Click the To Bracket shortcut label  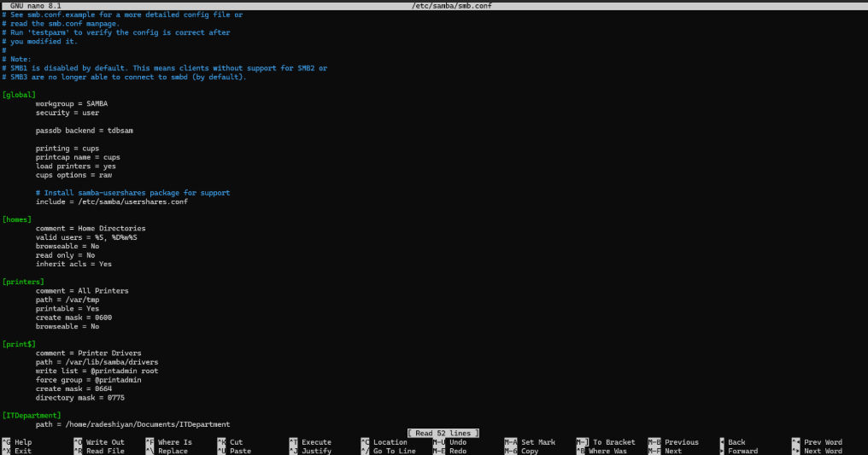(613, 442)
